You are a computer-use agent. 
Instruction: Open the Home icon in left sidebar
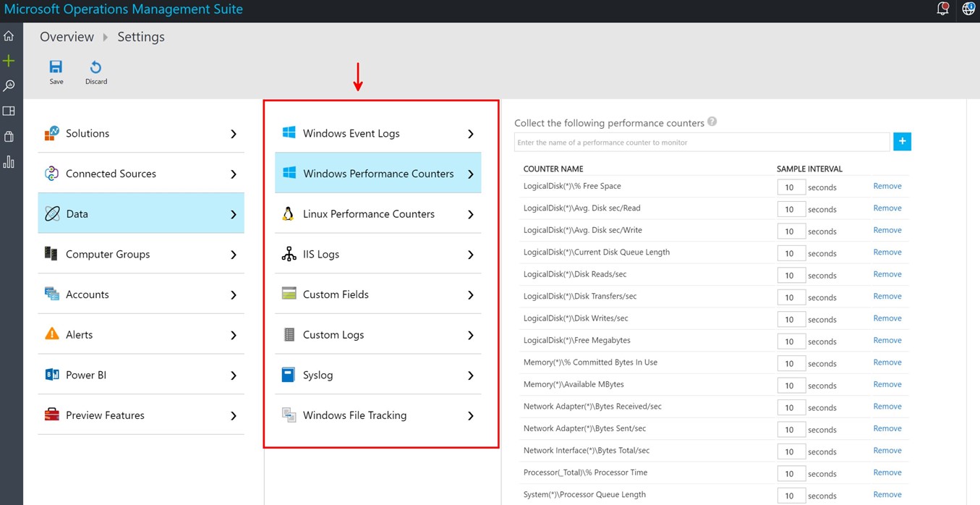click(9, 36)
